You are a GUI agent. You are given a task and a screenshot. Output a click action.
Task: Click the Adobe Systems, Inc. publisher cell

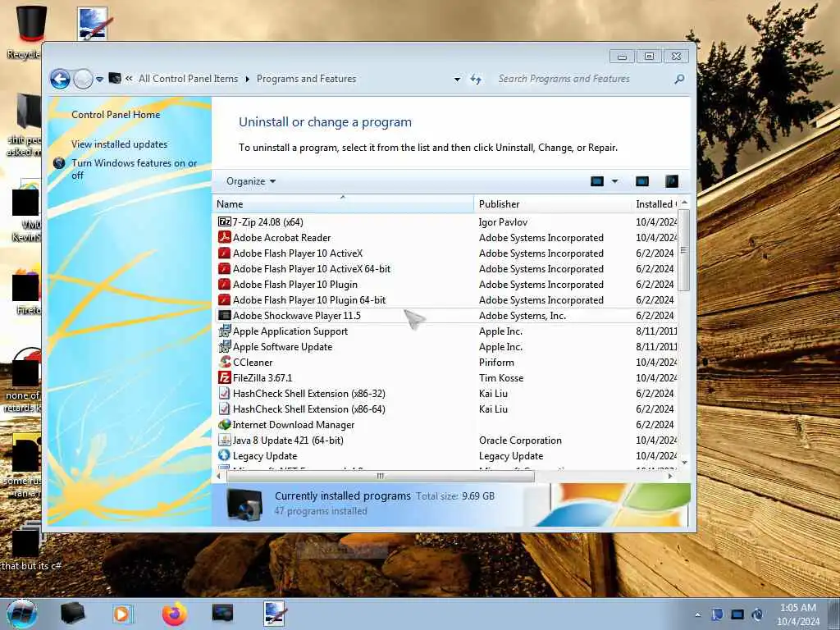523,316
